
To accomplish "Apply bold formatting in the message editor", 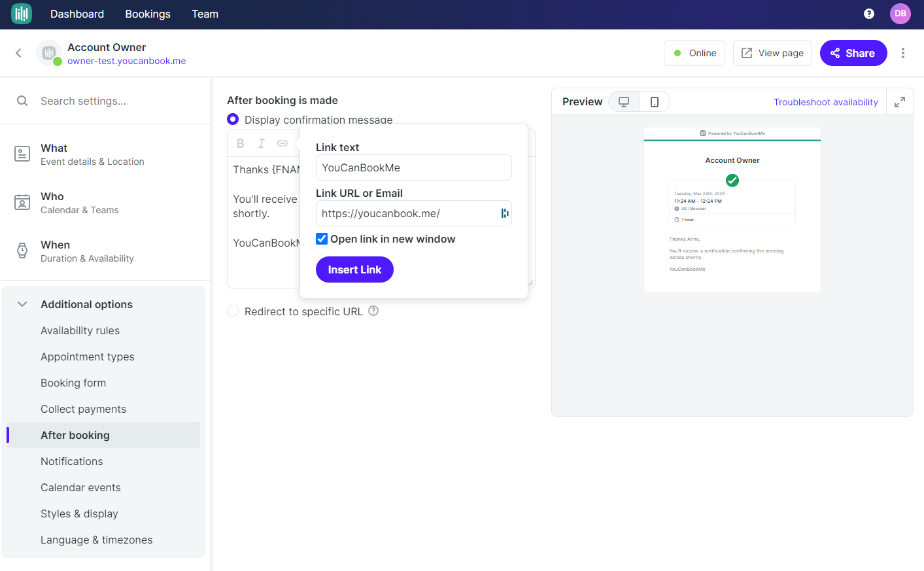I will (x=240, y=143).
